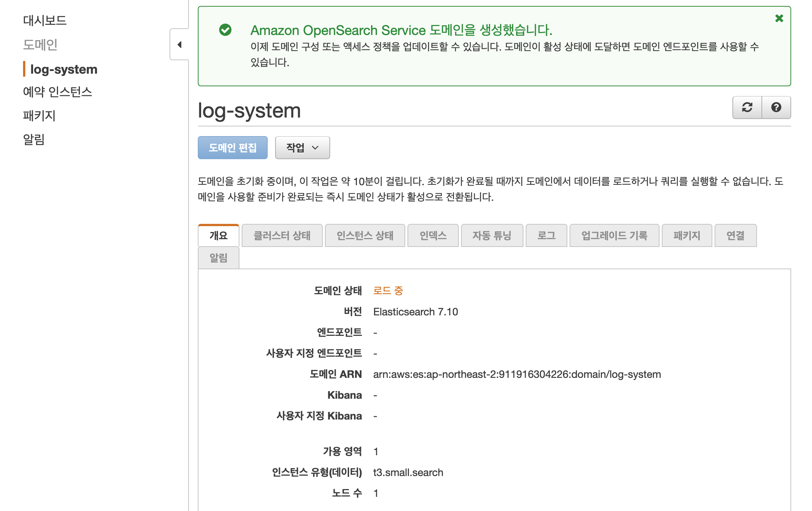Click 도메인 in the sidebar navigation
Screen dimensions: 812x511
tap(40, 45)
